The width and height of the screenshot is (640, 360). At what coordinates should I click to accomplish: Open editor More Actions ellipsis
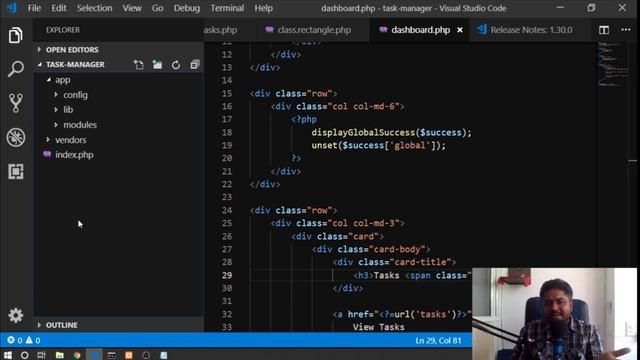(x=626, y=30)
